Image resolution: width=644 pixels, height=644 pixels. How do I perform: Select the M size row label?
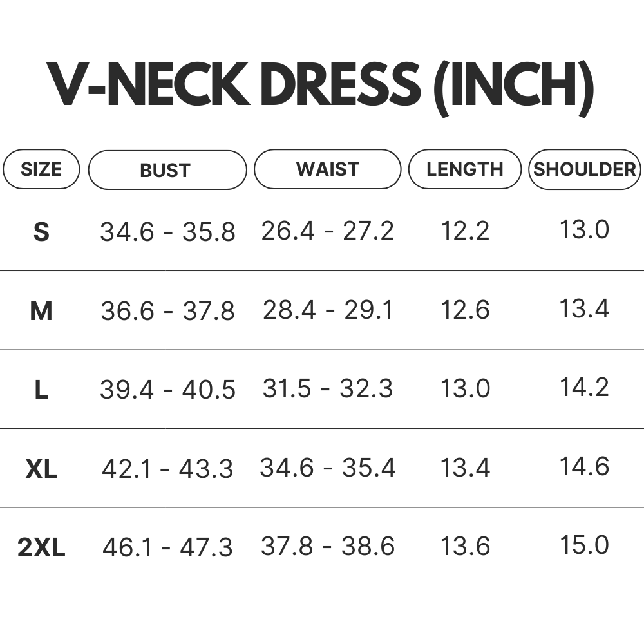(41, 311)
